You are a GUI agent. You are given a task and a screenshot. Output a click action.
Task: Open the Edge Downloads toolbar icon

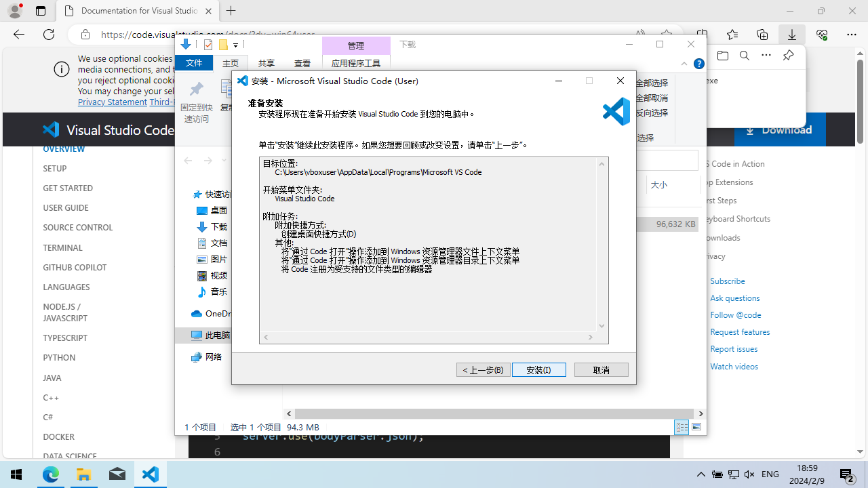[791, 35]
